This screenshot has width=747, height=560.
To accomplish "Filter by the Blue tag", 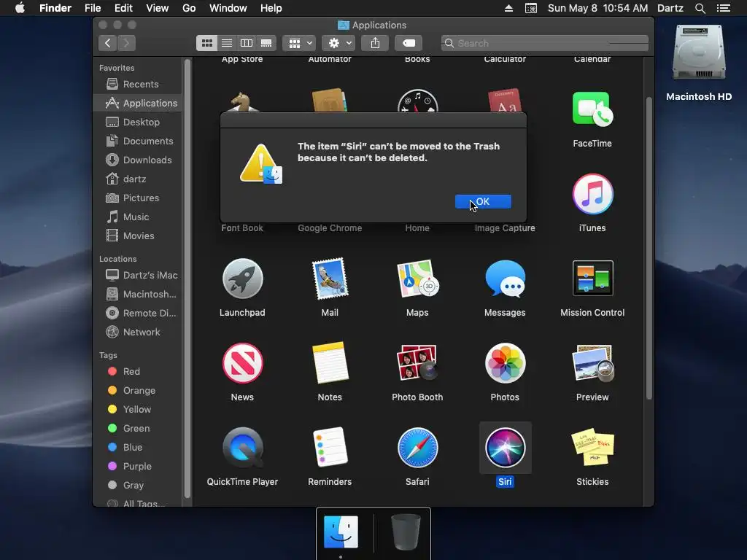I will [138, 448].
